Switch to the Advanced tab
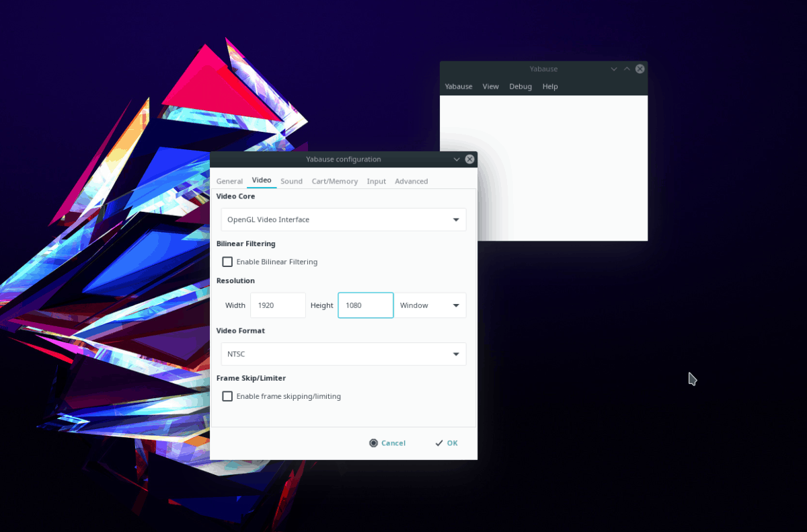The height and width of the screenshot is (532, 807). 411,181
